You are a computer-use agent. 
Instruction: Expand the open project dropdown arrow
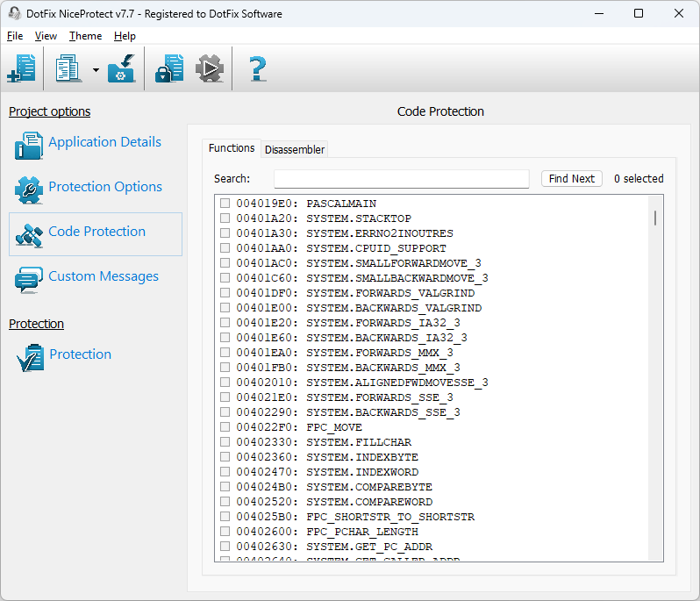tap(96, 69)
